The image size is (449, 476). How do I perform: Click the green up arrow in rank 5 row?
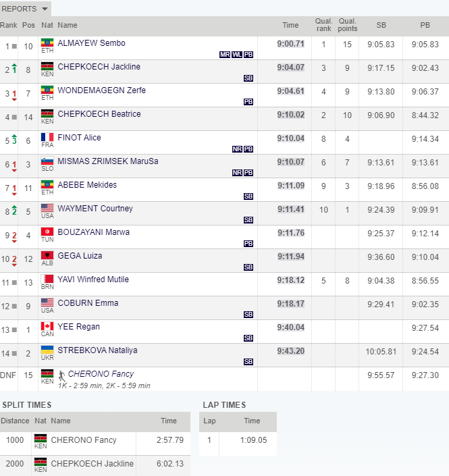(x=14, y=139)
